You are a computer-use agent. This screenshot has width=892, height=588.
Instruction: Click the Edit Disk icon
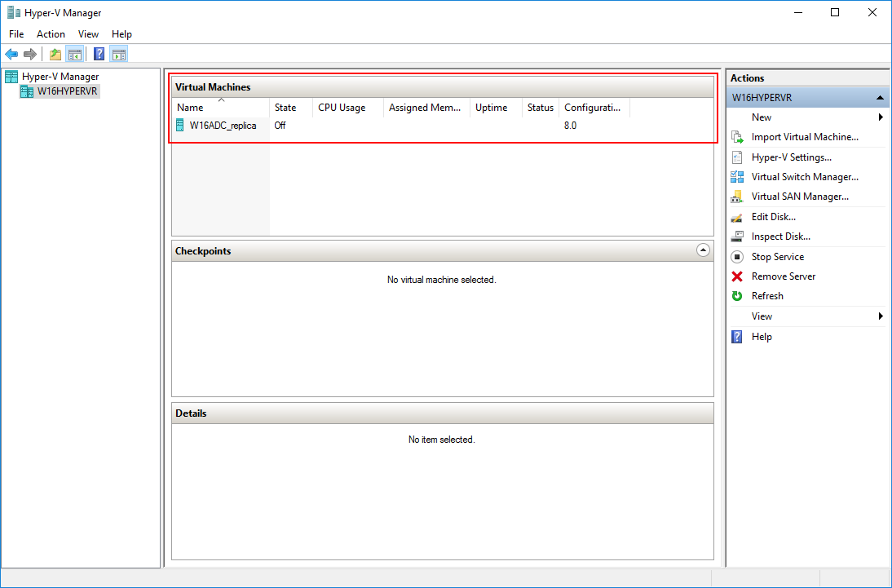737,217
